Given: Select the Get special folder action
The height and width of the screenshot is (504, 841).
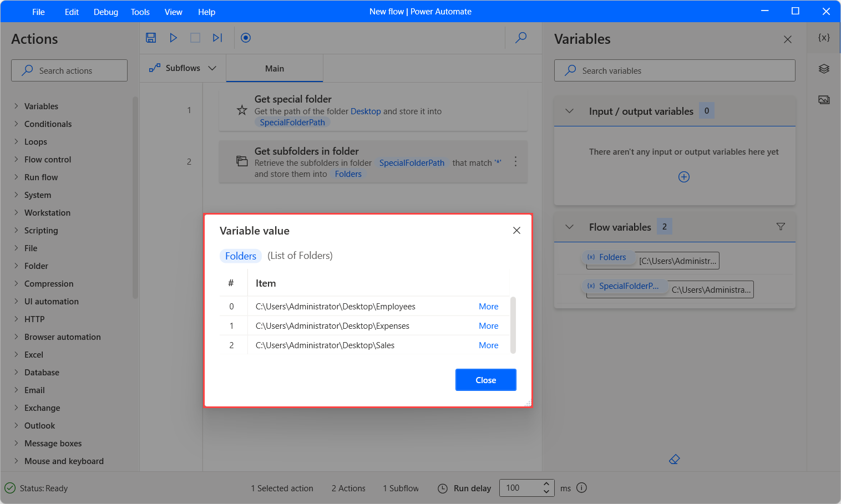Looking at the screenshot, I should (373, 110).
